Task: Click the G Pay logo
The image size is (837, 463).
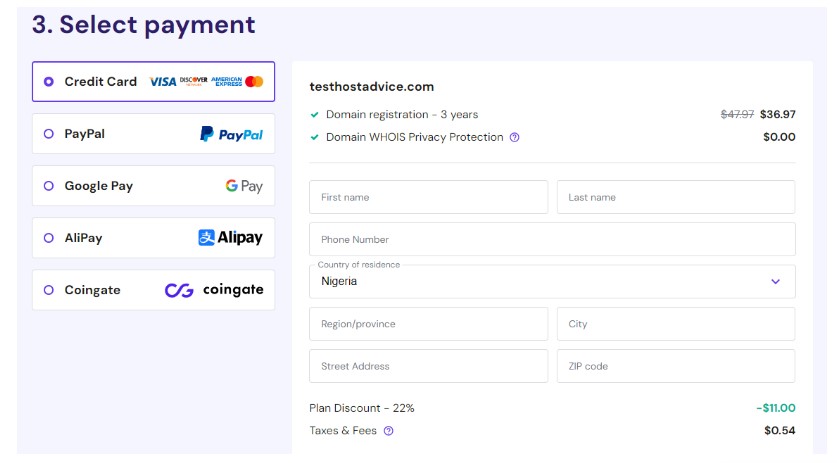Action: [244, 186]
